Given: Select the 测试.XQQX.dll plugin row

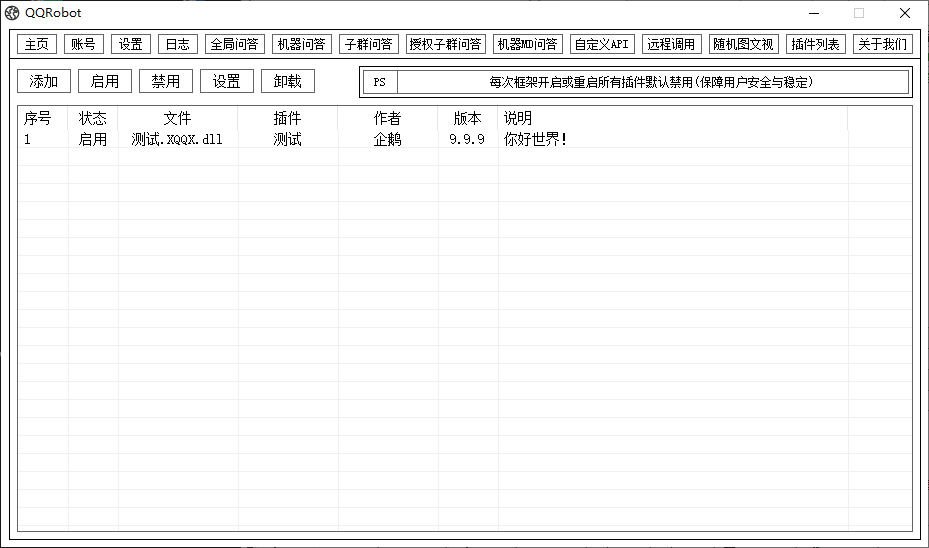Looking at the screenshot, I should (x=177, y=140).
